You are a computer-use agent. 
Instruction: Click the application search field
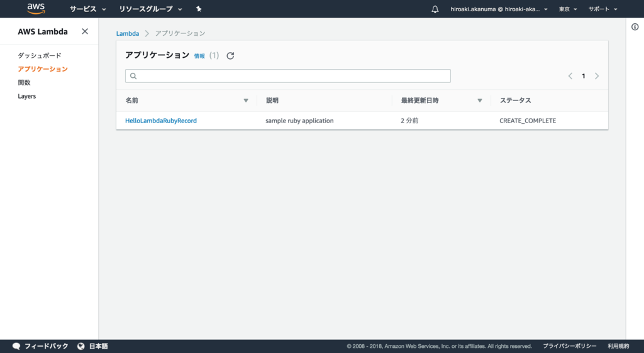tap(288, 76)
